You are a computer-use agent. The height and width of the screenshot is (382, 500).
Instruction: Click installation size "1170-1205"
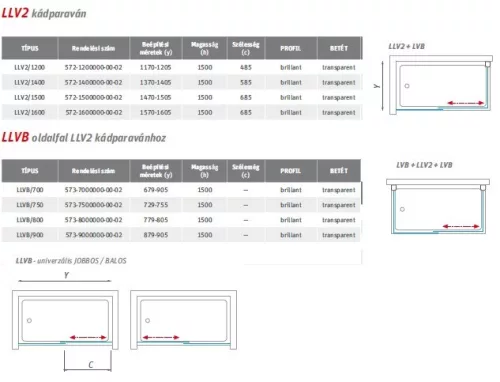[x=155, y=67]
